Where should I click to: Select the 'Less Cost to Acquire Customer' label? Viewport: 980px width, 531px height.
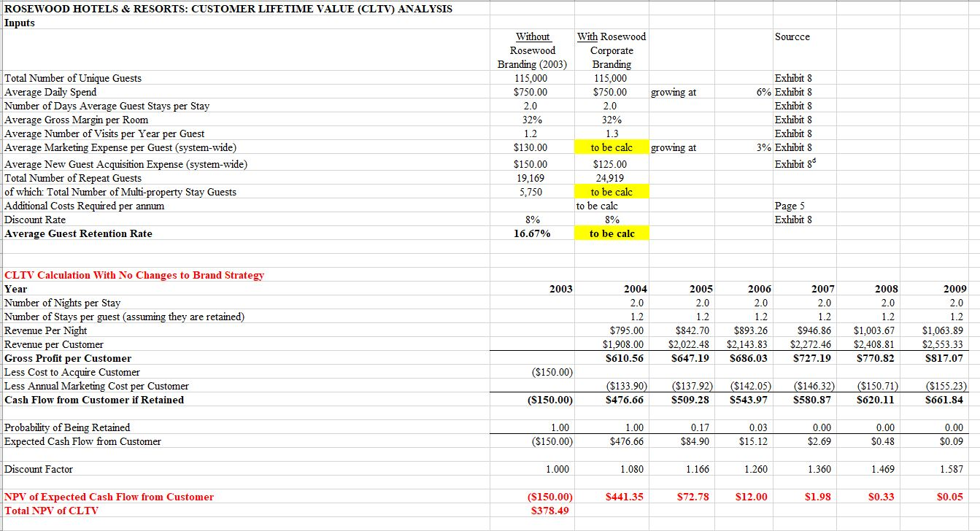pyautogui.click(x=72, y=372)
